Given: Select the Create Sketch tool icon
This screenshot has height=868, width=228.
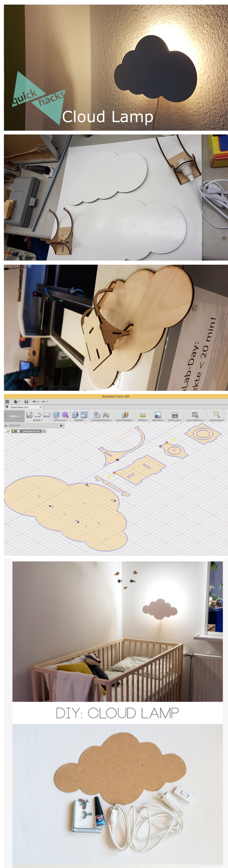Looking at the screenshot, I should pos(29,415).
